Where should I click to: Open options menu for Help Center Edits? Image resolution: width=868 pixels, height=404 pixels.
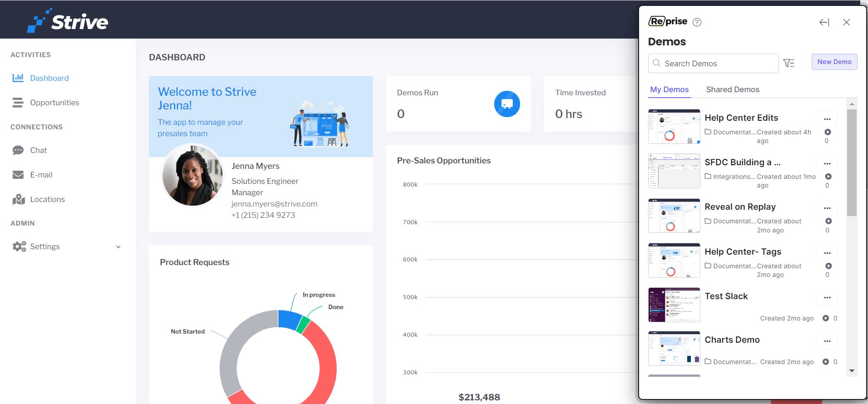tap(827, 119)
